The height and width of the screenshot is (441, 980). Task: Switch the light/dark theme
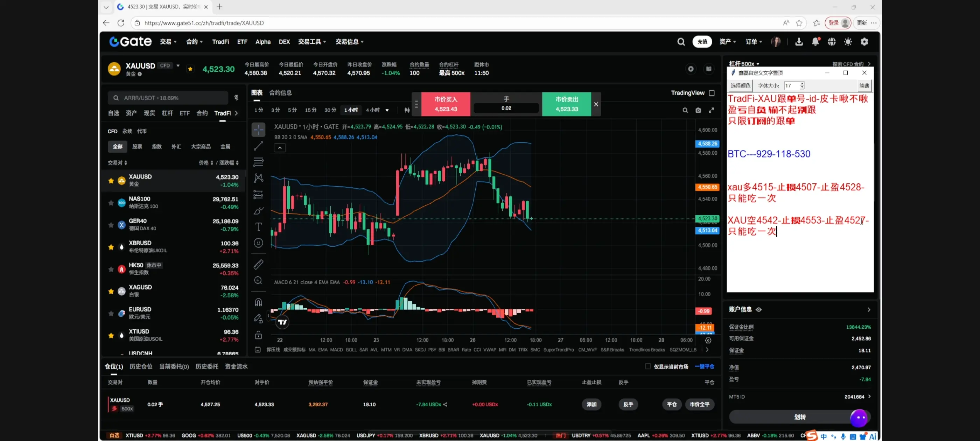tap(848, 42)
